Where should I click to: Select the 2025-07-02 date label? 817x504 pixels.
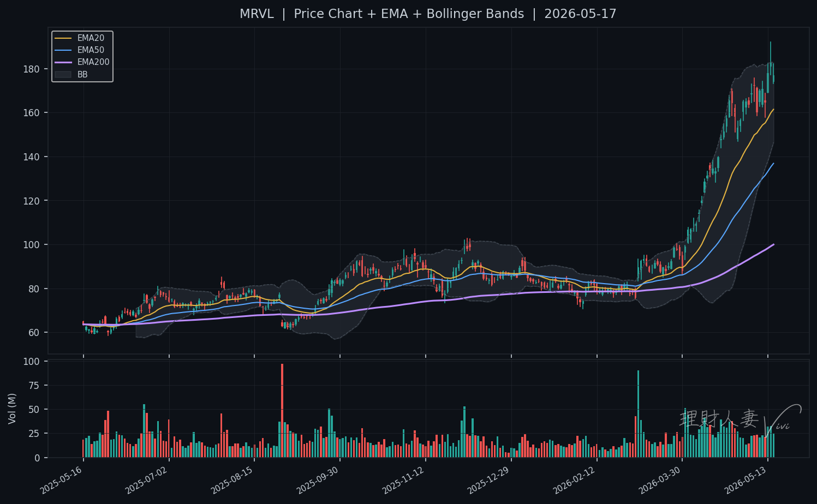148,479
